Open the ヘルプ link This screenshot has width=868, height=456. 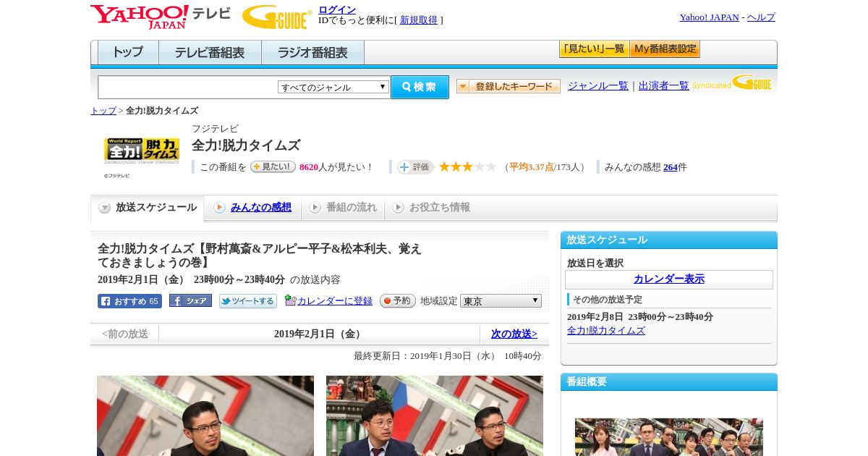(761, 17)
